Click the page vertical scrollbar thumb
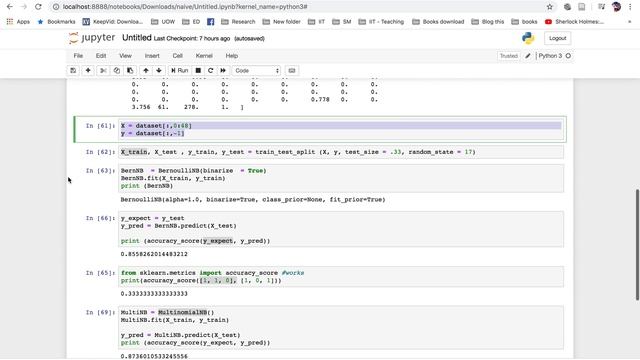 click(x=637, y=245)
